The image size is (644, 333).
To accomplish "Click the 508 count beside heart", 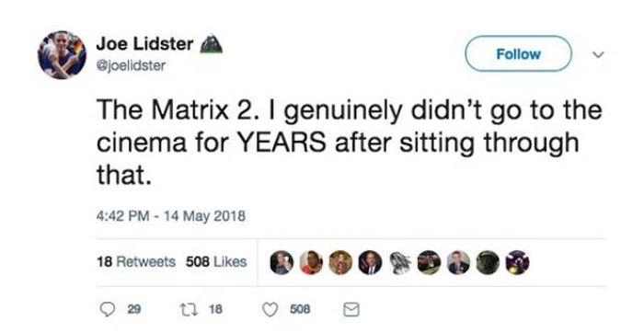I will (300, 309).
